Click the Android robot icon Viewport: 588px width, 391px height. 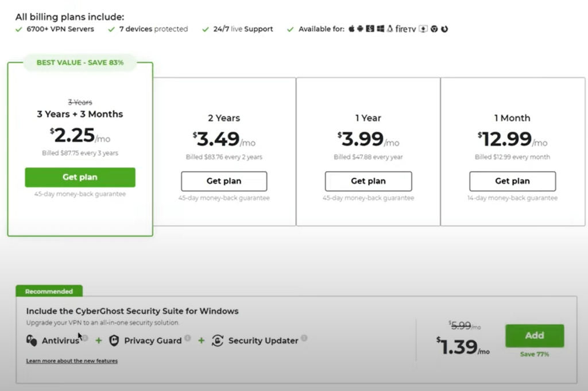tap(361, 29)
